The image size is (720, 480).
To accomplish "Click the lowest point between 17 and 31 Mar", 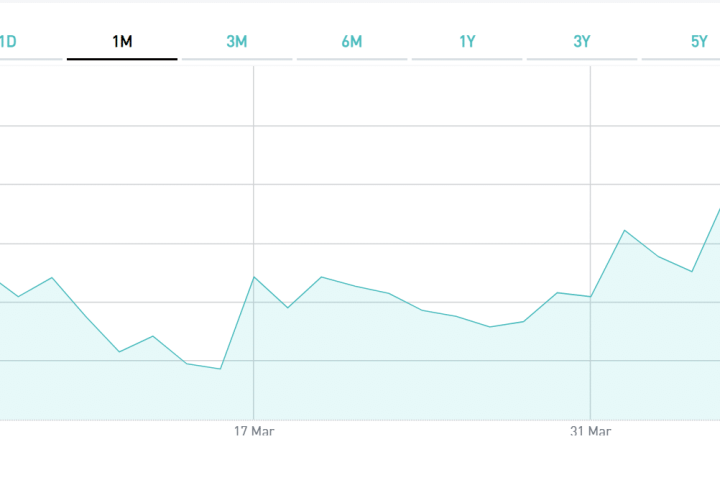I will coord(490,327).
